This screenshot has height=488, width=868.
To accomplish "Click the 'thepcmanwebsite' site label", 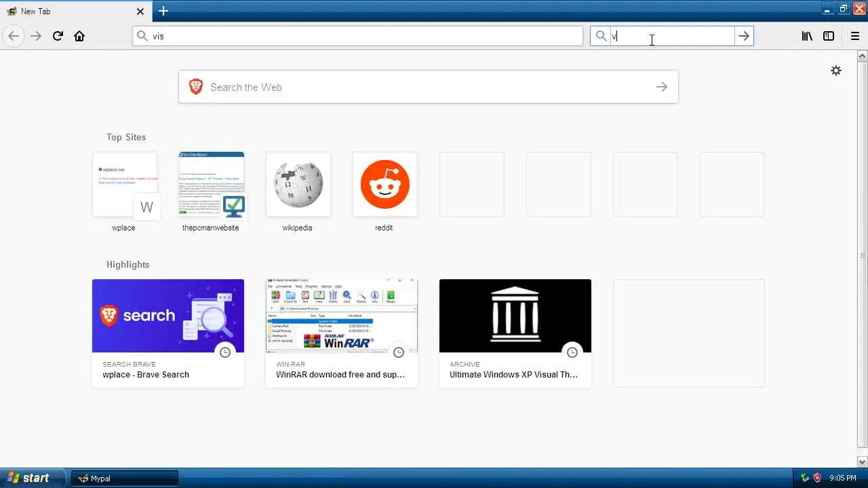I will (x=210, y=228).
